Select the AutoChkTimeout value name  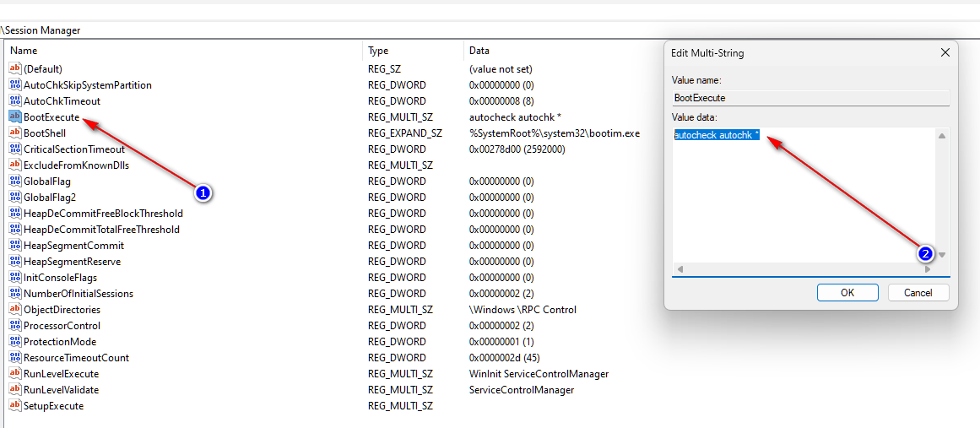(62, 100)
